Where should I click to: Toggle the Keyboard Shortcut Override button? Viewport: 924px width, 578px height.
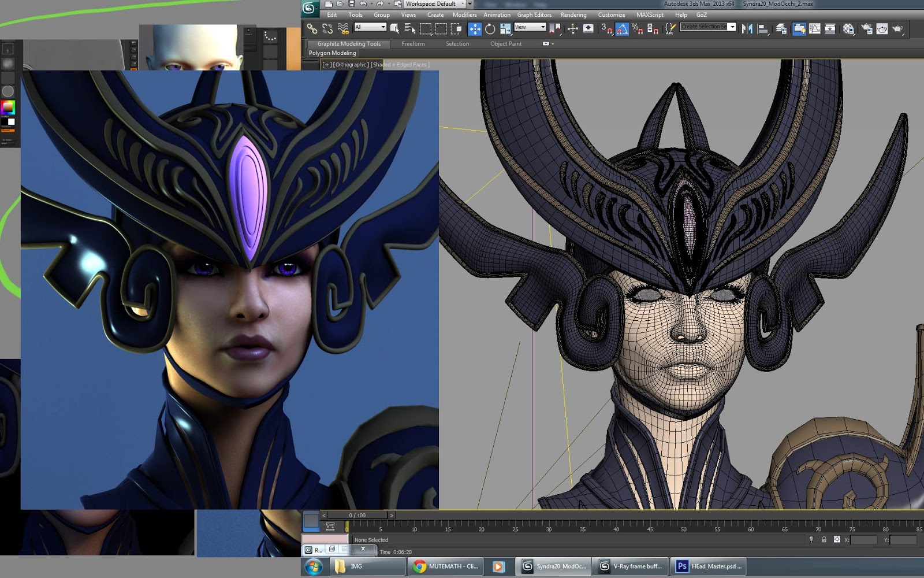click(x=588, y=28)
